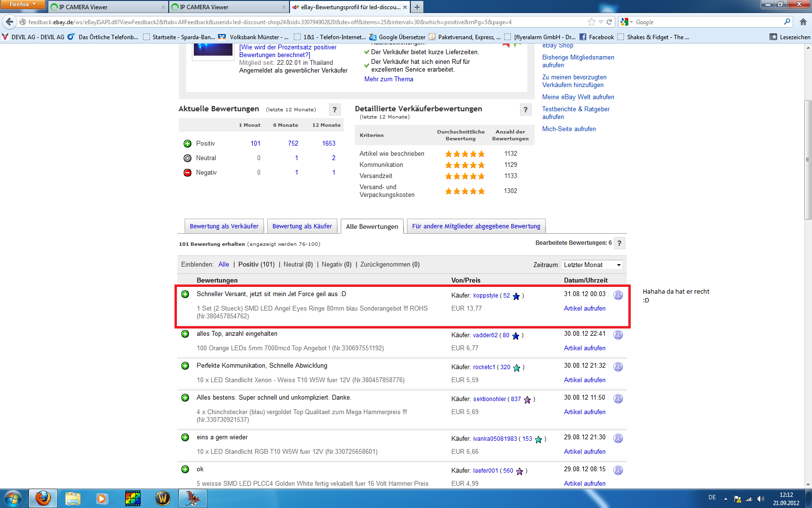Click the green positive icon next to Positiv
The height and width of the screenshot is (508, 812).
coord(188,144)
